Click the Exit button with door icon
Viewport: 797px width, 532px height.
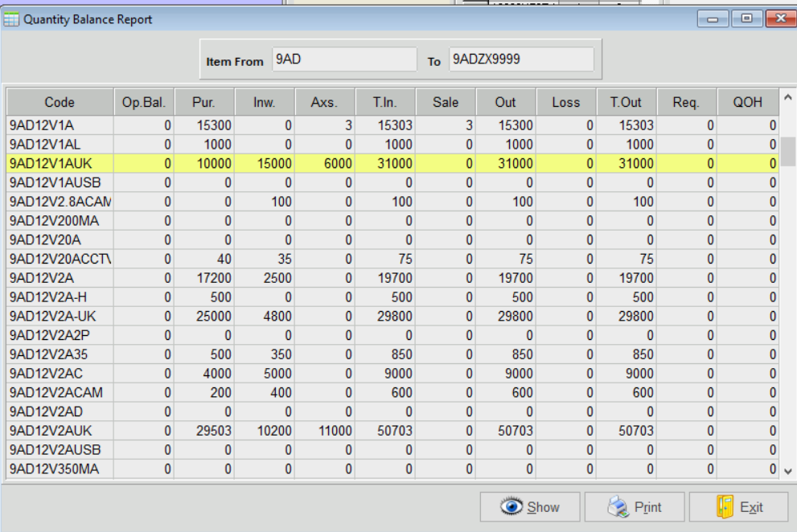[738, 507]
